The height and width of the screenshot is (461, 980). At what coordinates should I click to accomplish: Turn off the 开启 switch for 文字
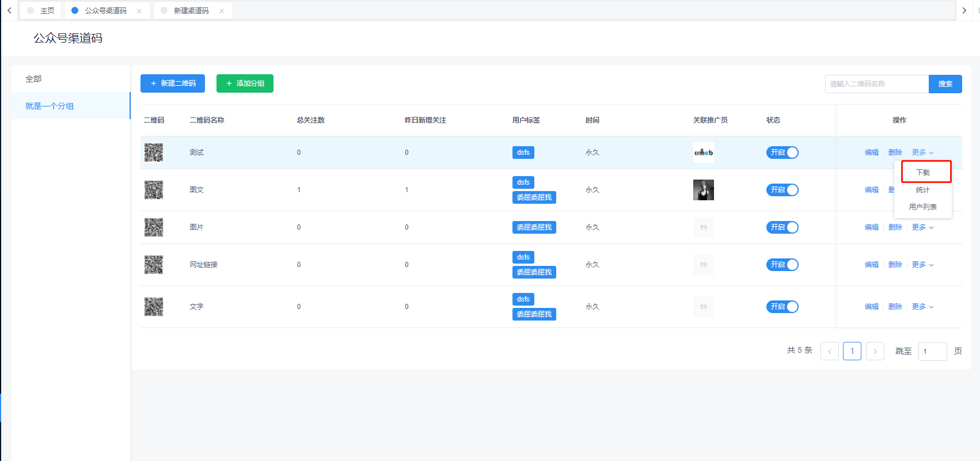pos(782,307)
